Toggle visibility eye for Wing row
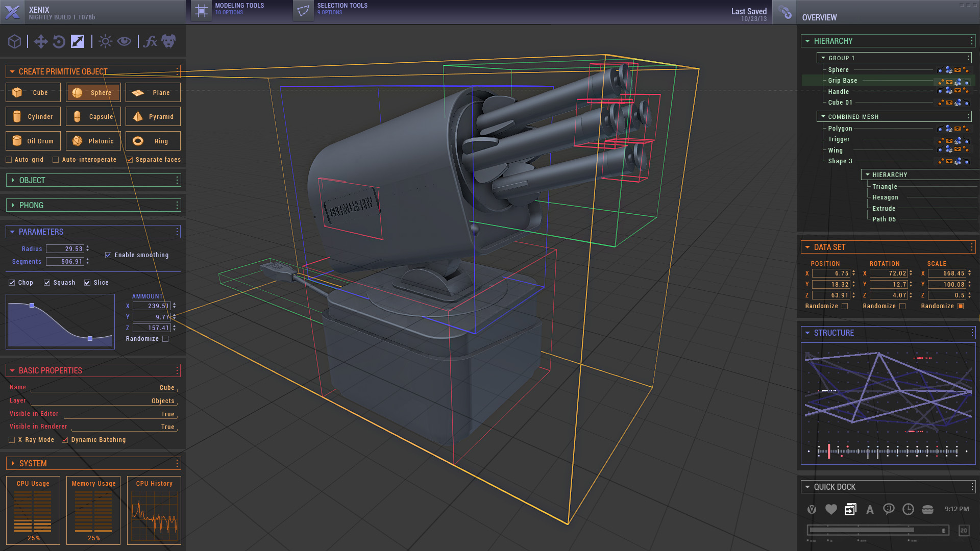This screenshot has height=551, width=980. pyautogui.click(x=958, y=150)
